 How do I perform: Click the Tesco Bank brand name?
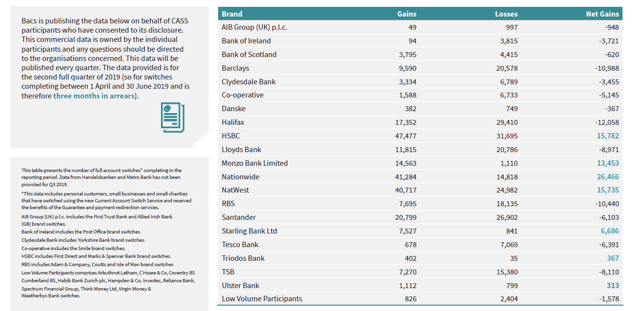tap(240, 245)
